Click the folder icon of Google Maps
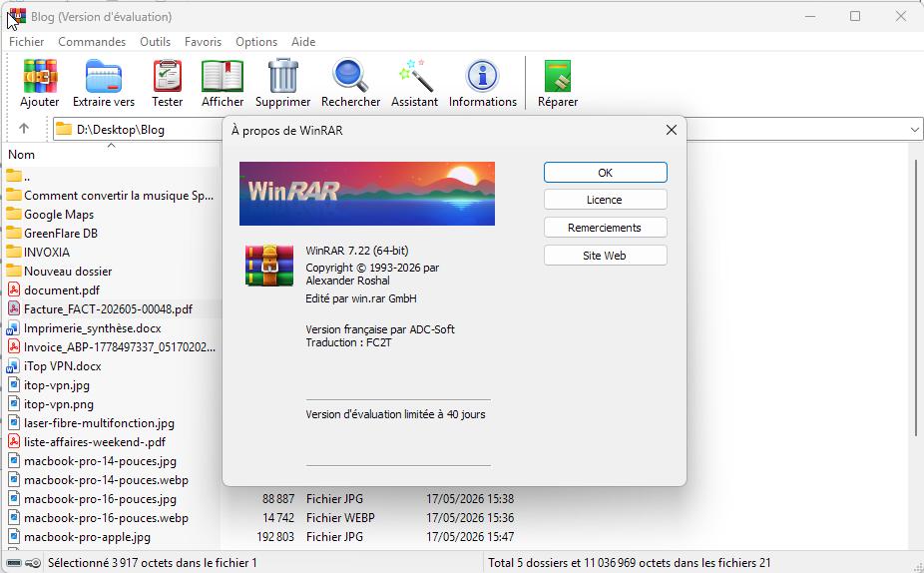The image size is (924, 573). [x=14, y=214]
